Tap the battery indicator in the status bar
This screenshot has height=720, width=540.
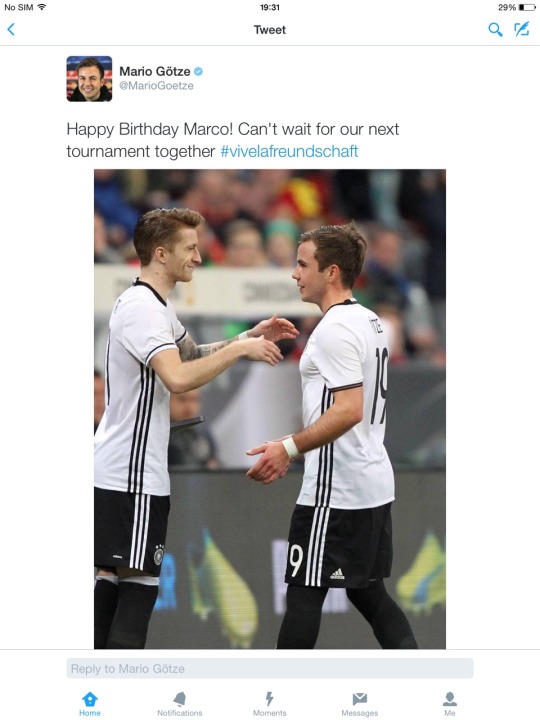[527, 7]
